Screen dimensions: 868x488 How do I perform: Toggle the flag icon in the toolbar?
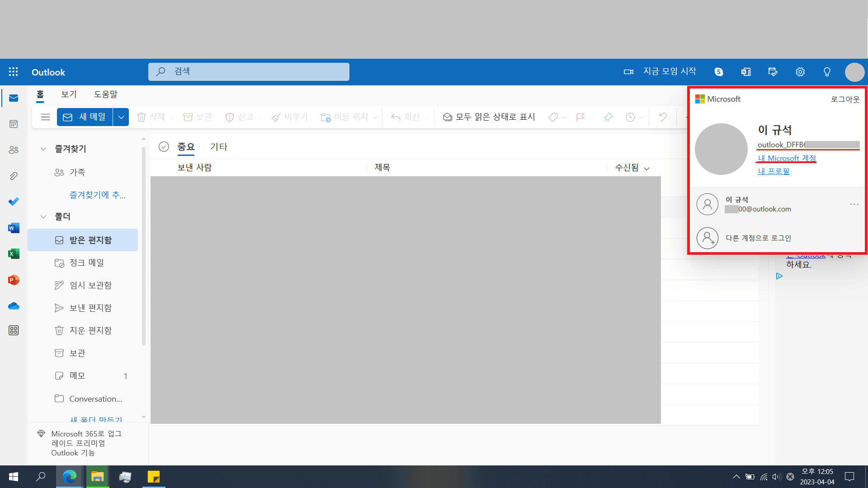coord(580,117)
